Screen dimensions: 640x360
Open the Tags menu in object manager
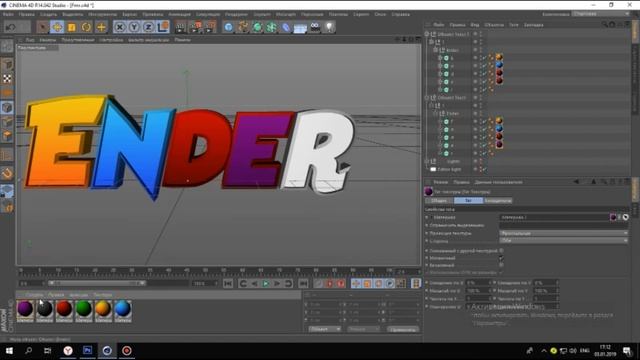(513, 25)
